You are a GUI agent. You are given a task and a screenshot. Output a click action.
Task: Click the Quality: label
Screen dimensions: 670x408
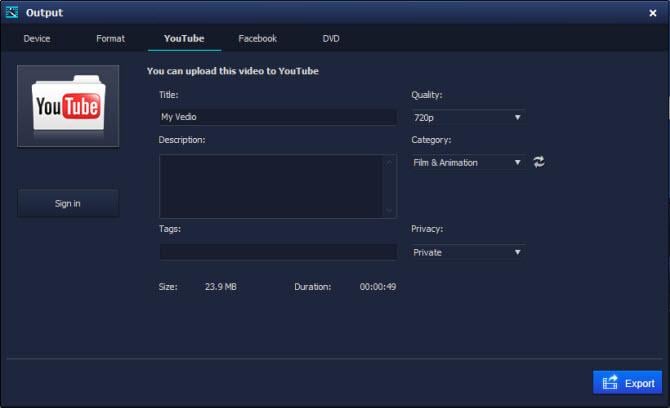click(427, 95)
